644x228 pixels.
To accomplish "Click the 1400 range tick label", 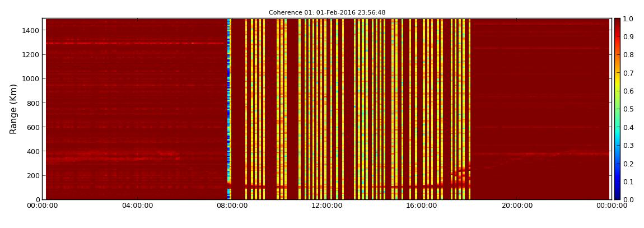I will pyautogui.click(x=31, y=30).
